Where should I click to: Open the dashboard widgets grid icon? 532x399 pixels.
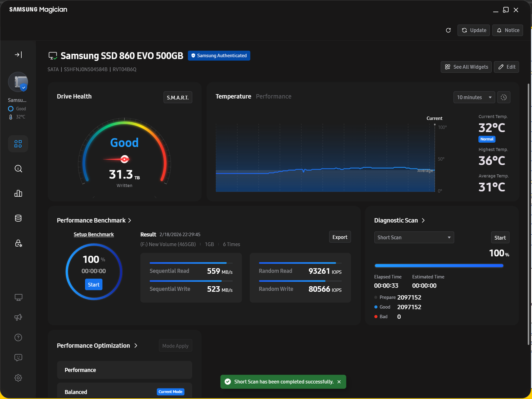[18, 144]
